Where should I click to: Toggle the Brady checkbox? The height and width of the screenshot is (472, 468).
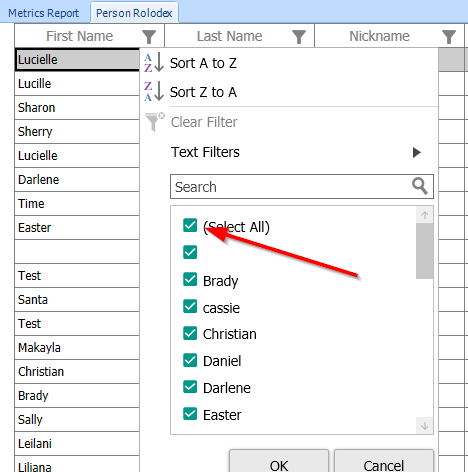tap(190, 279)
